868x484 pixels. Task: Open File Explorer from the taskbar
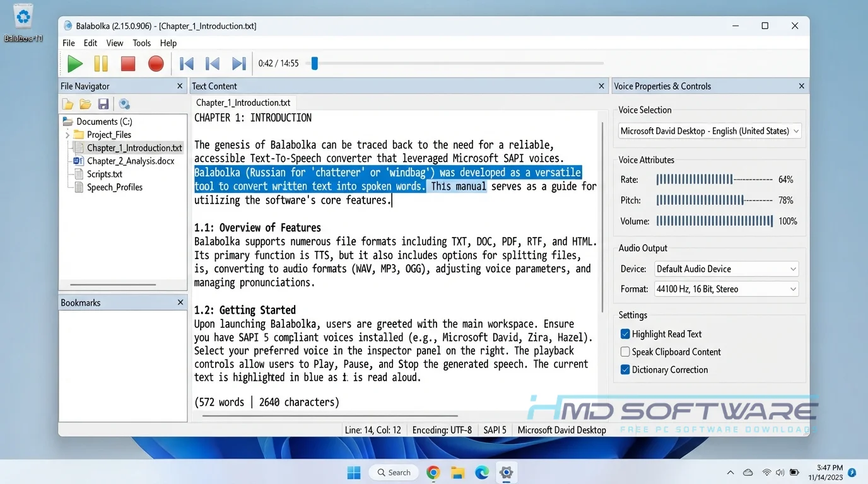coord(457,472)
